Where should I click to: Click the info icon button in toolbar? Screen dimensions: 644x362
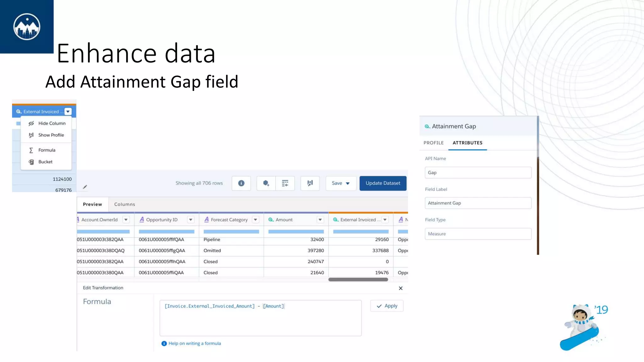point(241,183)
